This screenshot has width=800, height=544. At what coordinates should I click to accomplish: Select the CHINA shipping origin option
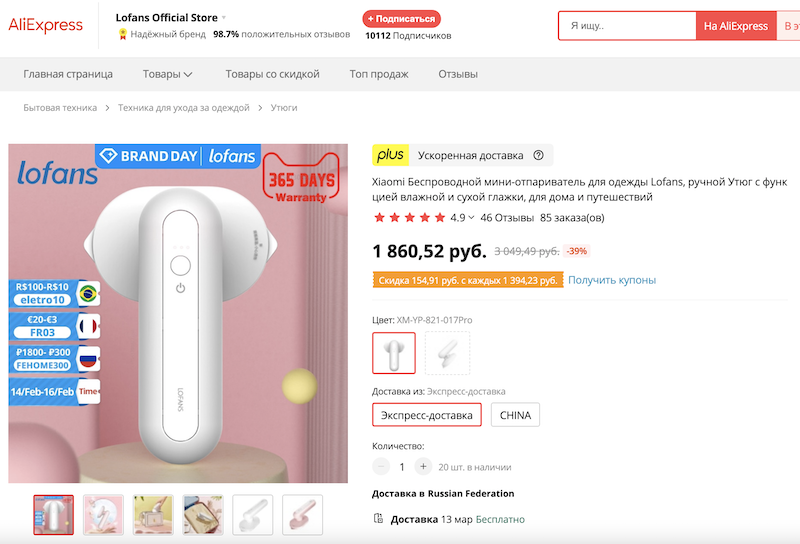pos(515,414)
